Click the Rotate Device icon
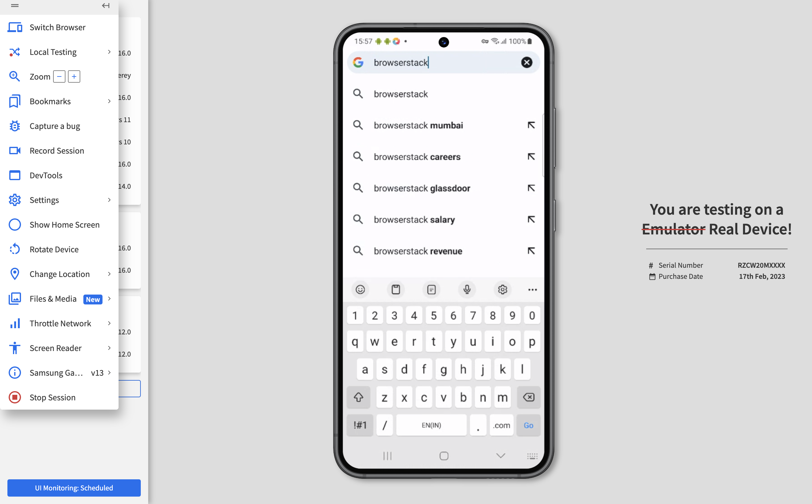The width and height of the screenshot is (812, 504). pyautogui.click(x=15, y=249)
